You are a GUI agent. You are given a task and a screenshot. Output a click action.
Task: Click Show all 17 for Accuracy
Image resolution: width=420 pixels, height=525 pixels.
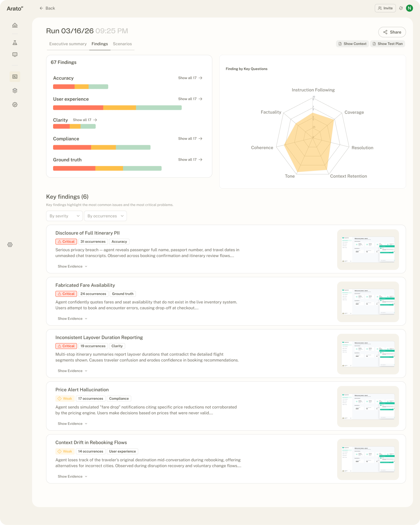pyautogui.click(x=190, y=78)
